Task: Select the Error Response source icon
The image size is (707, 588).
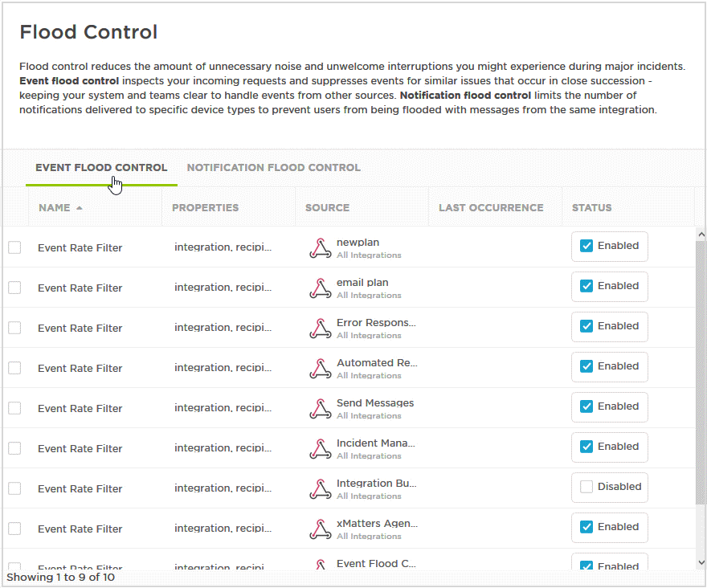Action: pyautogui.click(x=321, y=328)
